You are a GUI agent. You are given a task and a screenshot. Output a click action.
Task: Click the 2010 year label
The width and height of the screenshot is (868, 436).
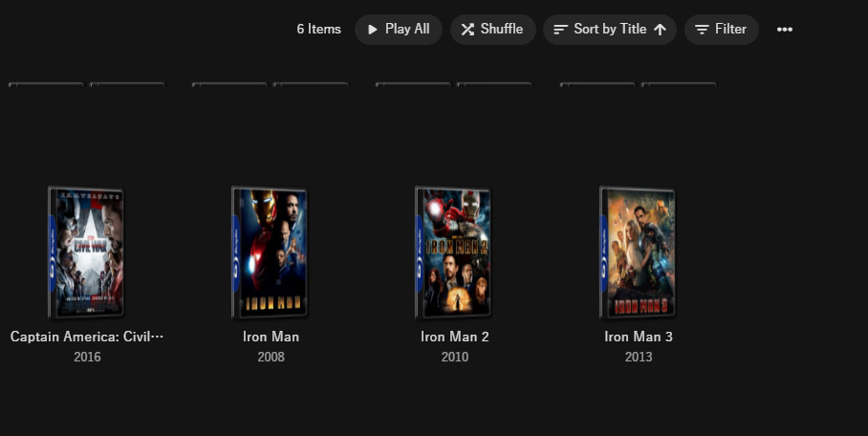[x=454, y=357]
